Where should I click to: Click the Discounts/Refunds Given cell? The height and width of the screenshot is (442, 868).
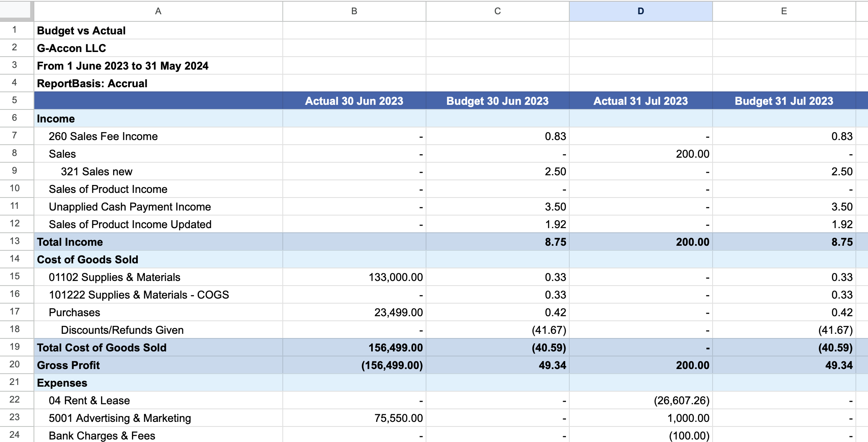click(158, 330)
